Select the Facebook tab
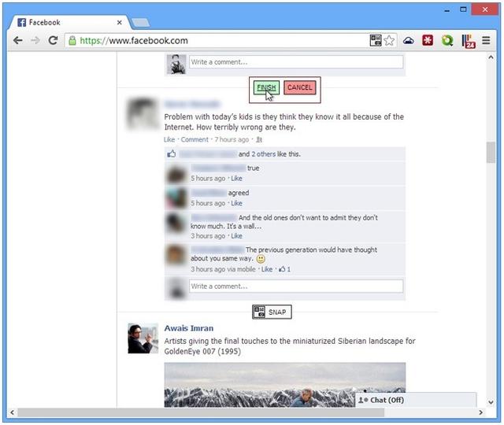The width and height of the screenshot is (504, 425). [x=69, y=23]
